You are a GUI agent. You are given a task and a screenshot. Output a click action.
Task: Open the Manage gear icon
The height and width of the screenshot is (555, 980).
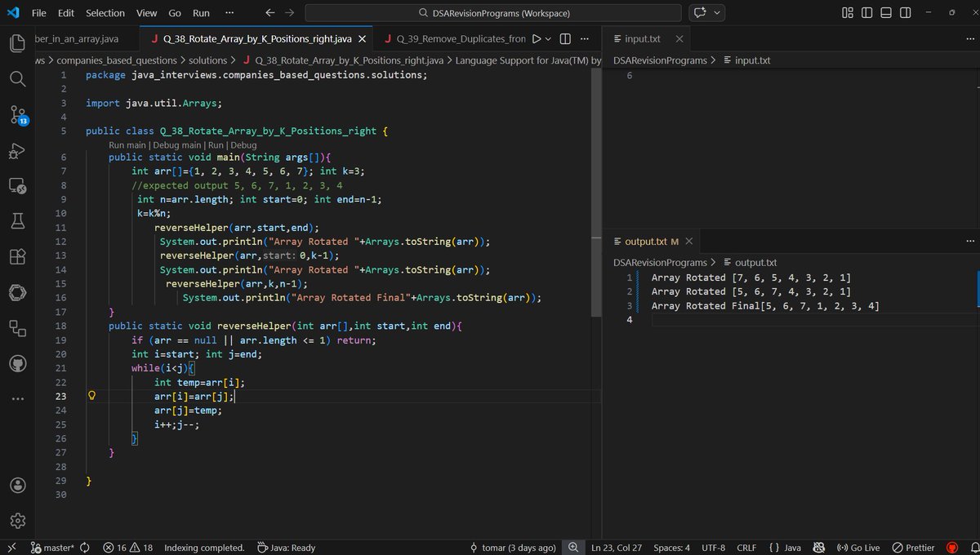pos(18,521)
